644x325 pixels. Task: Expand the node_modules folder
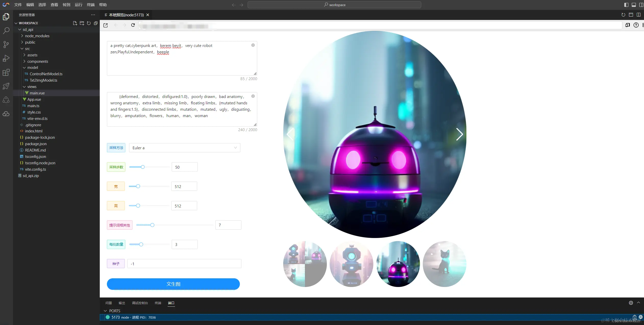click(37, 36)
